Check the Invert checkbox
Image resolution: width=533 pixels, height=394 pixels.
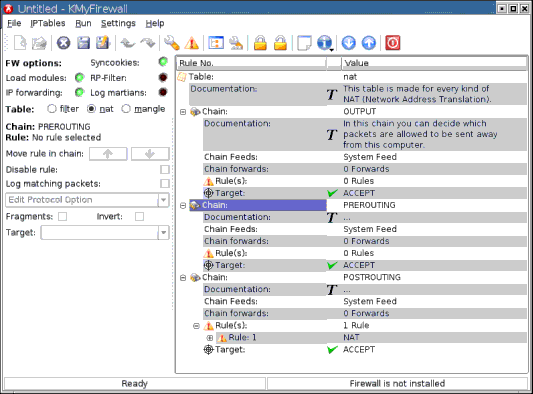[139, 217]
